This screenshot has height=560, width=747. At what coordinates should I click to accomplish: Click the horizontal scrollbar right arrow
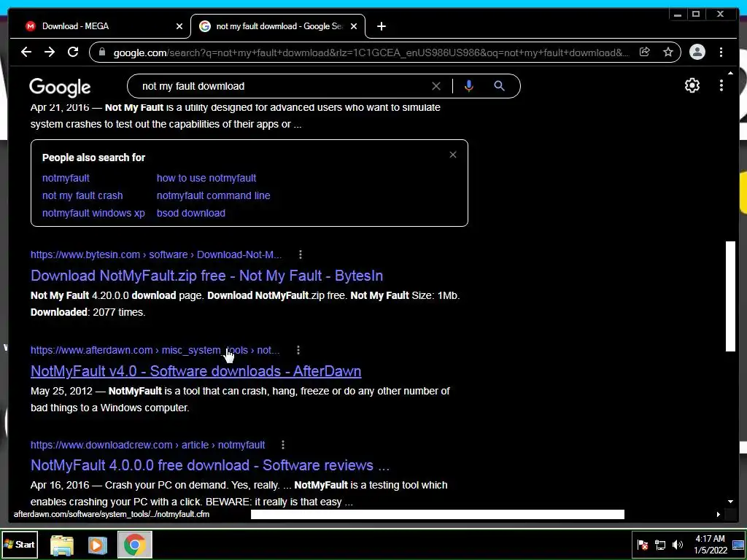click(719, 514)
